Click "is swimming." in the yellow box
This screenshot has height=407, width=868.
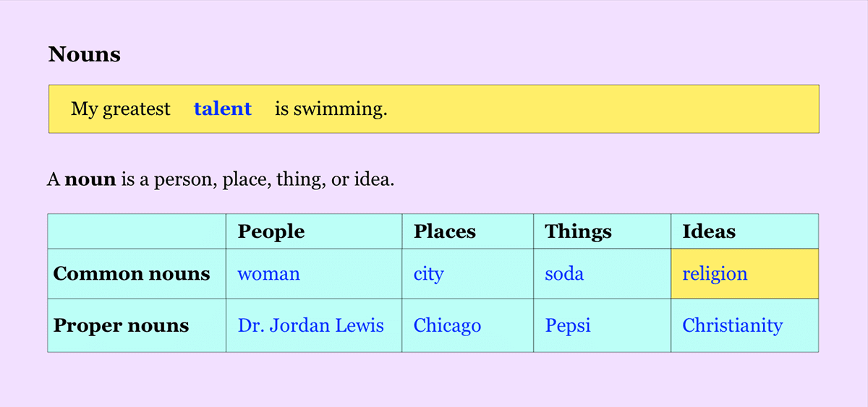(331, 109)
